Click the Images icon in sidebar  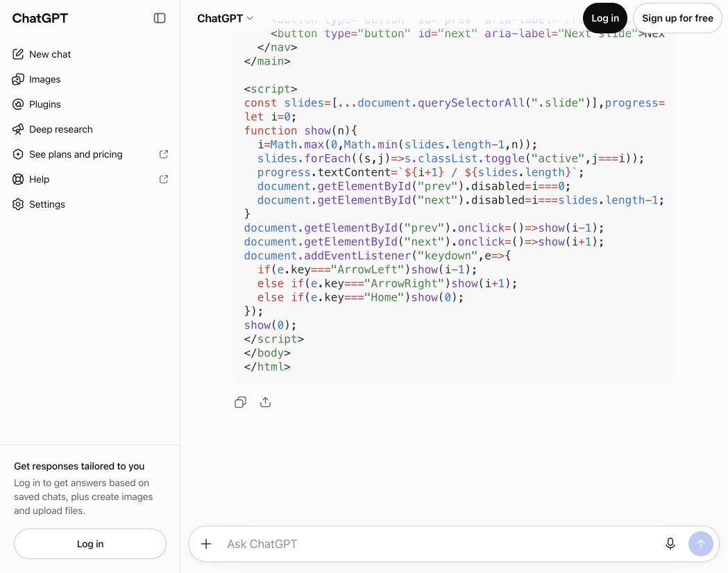pos(17,79)
